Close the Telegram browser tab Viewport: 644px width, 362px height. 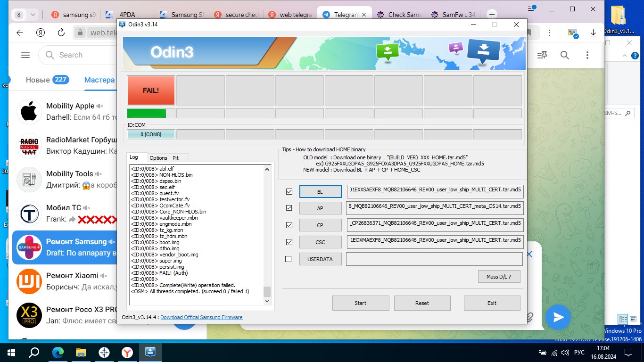tap(363, 15)
